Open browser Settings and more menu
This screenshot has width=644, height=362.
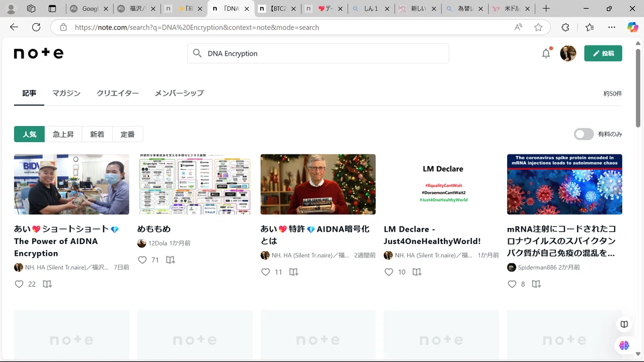[x=612, y=27]
